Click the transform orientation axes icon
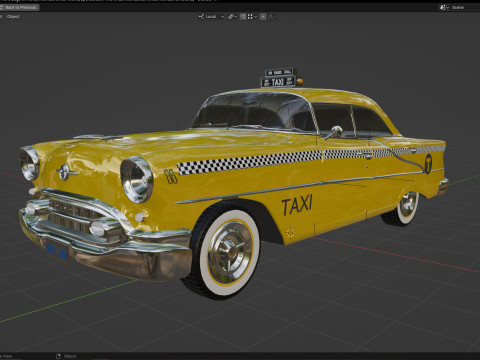The height and width of the screenshot is (360, 480). (201, 17)
